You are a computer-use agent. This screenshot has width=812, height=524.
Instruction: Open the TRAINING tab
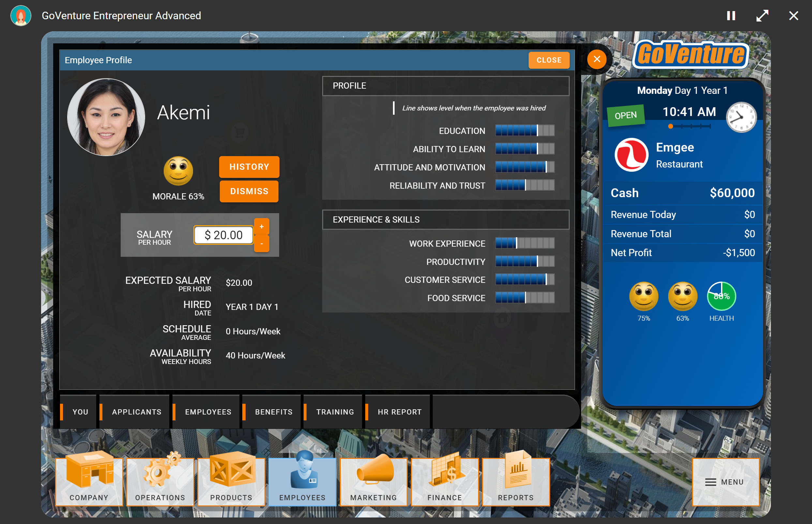pyautogui.click(x=335, y=412)
